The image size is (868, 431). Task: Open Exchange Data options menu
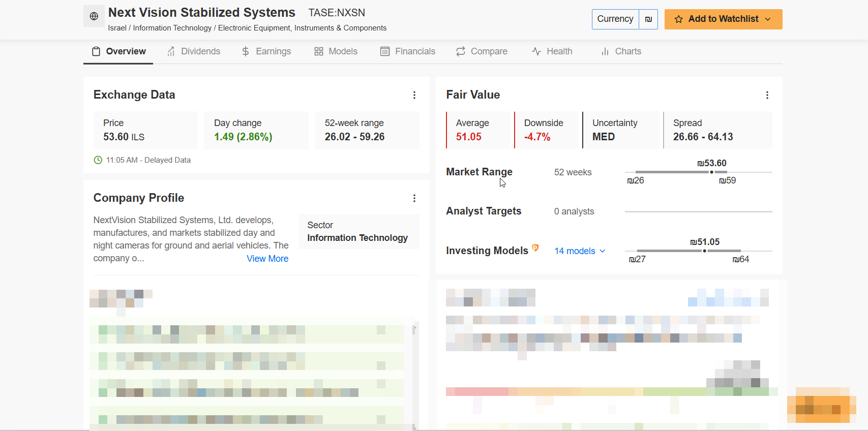414,95
